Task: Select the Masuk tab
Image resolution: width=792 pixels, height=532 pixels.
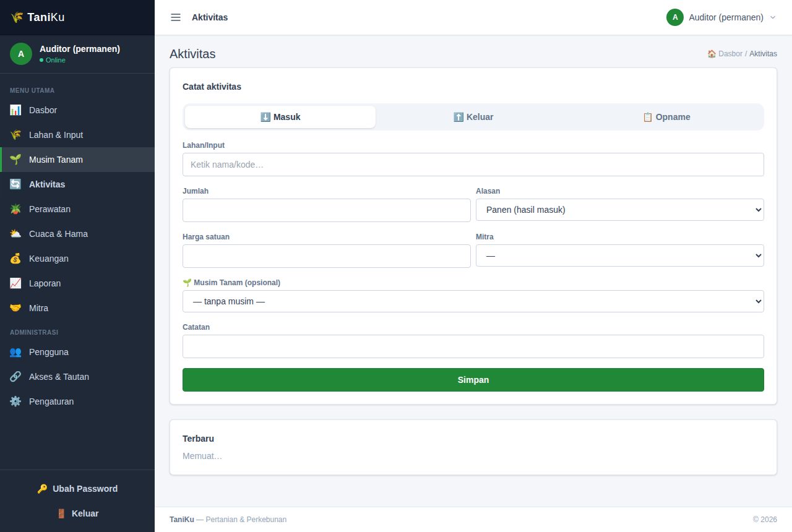Action: pos(280,117)
